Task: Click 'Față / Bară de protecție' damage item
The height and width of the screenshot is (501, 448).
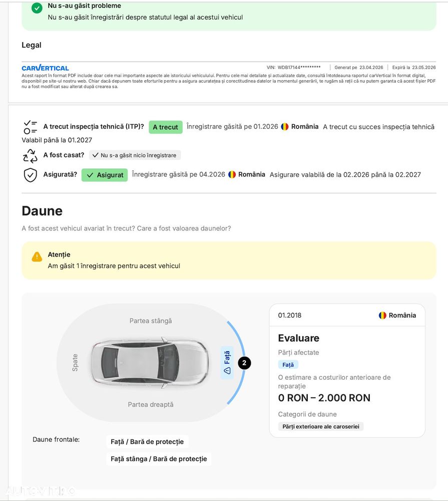Action: coord(147,442)
